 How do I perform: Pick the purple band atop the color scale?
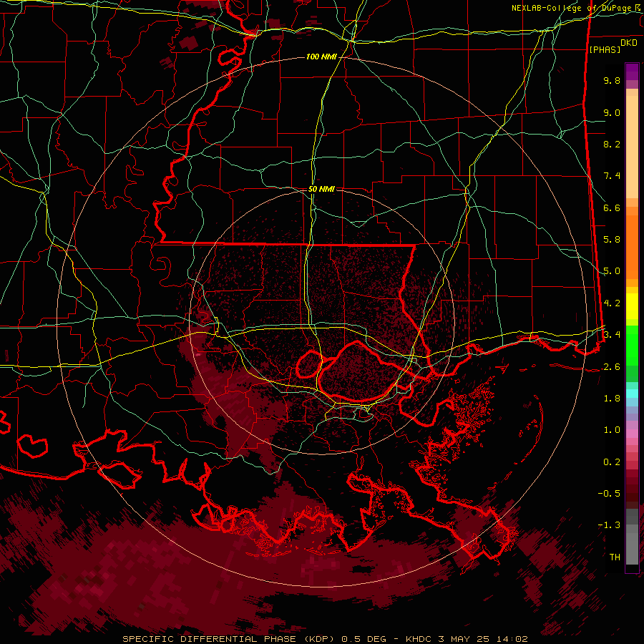632,72
